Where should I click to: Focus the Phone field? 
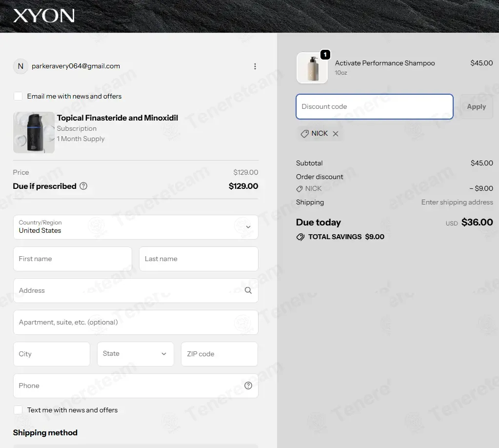click(x=136, y=386)
